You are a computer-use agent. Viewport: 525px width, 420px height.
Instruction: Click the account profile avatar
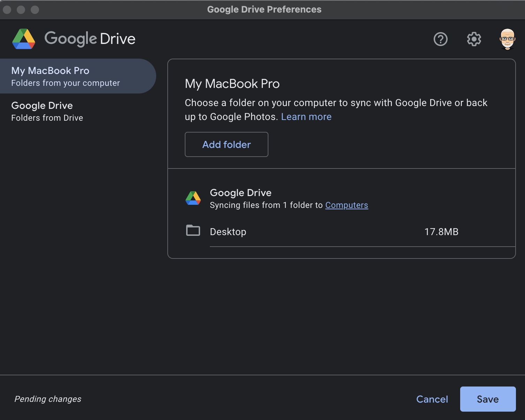coord(507,39)
